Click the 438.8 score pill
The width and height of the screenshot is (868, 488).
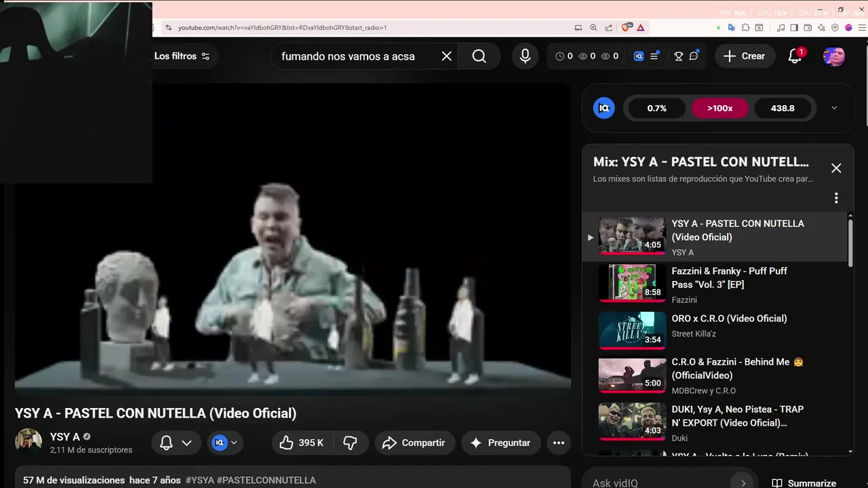[x=783, y=108]
